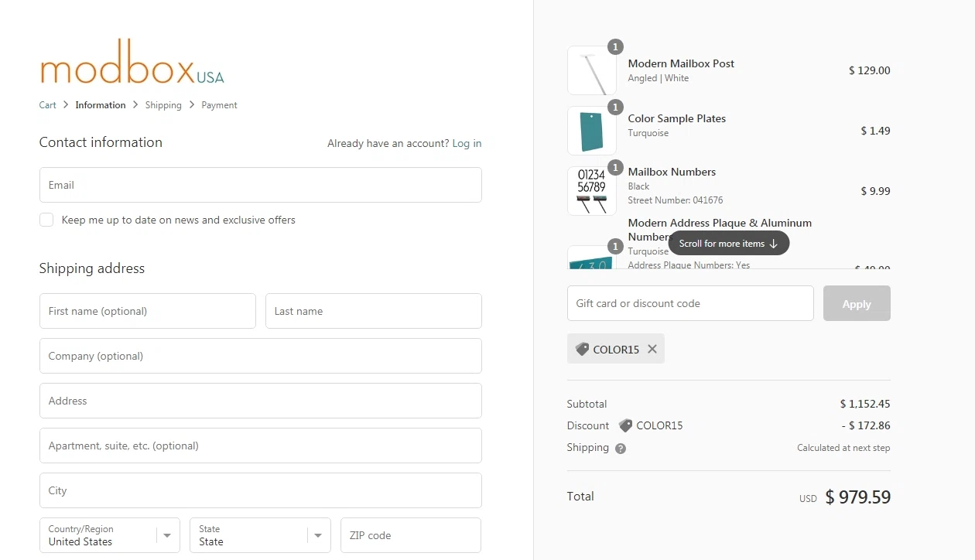Click tag icon next to Discount row
Image resolution: width=975 pixels, height=560 pixels.
pyautogui.click(x=625, y=425)
